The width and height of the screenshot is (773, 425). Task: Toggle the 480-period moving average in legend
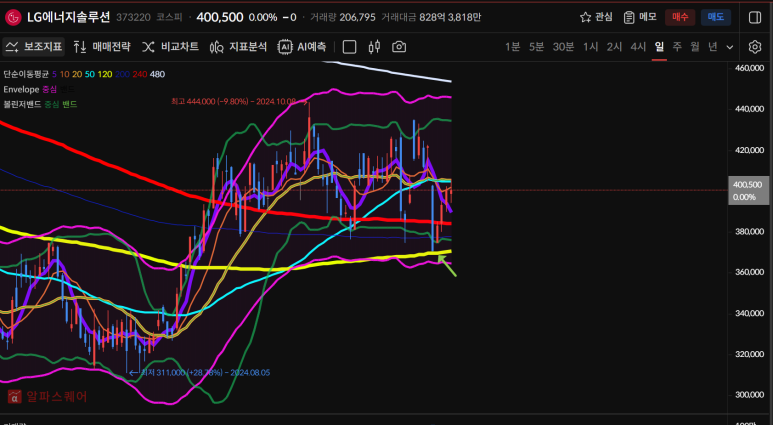point(157,74)
